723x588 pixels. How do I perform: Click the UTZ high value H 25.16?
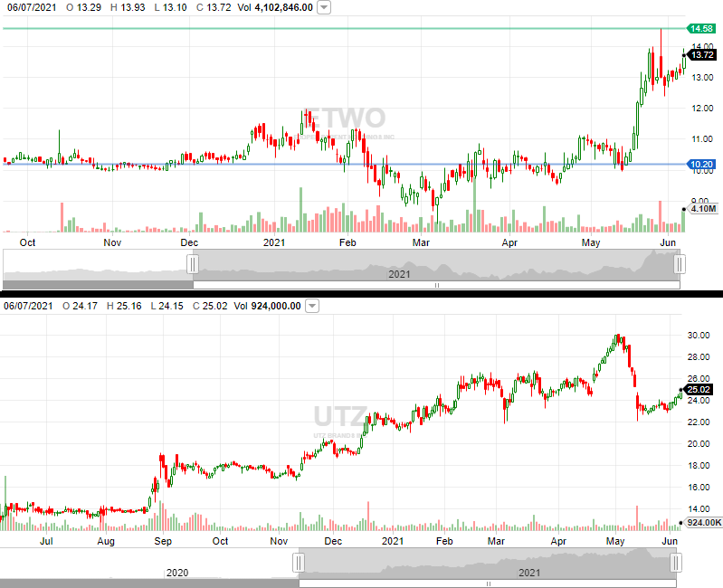[x=124, y=306]
